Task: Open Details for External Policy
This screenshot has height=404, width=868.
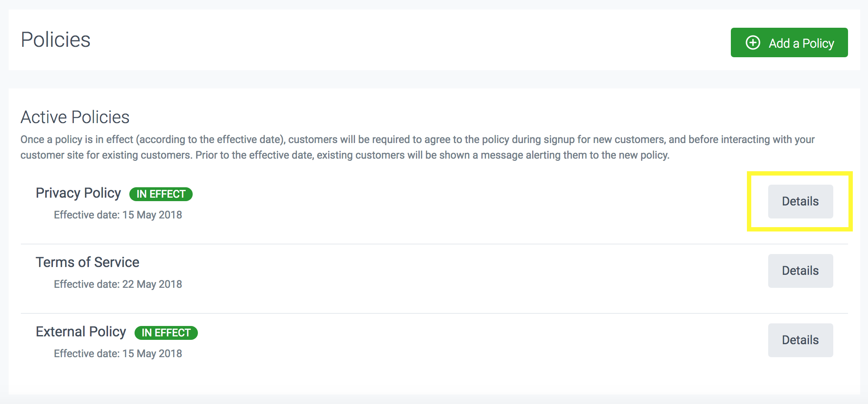Action: [800, 340]
